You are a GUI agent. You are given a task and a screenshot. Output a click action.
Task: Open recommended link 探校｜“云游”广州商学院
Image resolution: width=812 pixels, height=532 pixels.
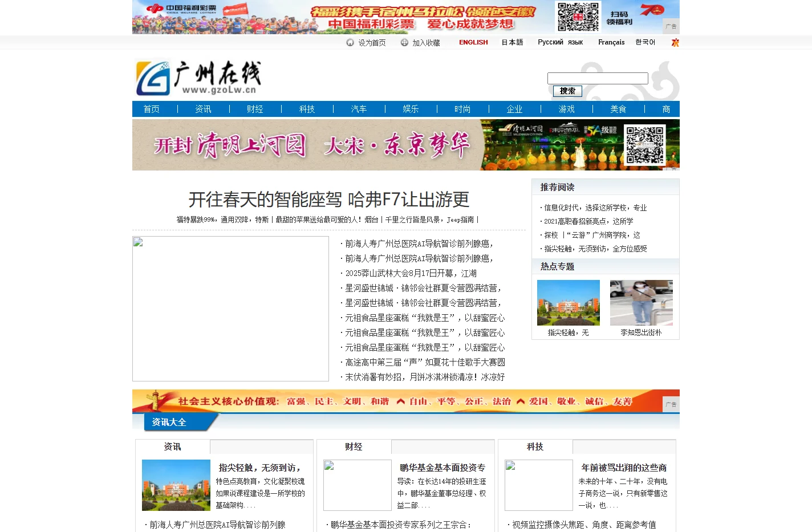592,235
